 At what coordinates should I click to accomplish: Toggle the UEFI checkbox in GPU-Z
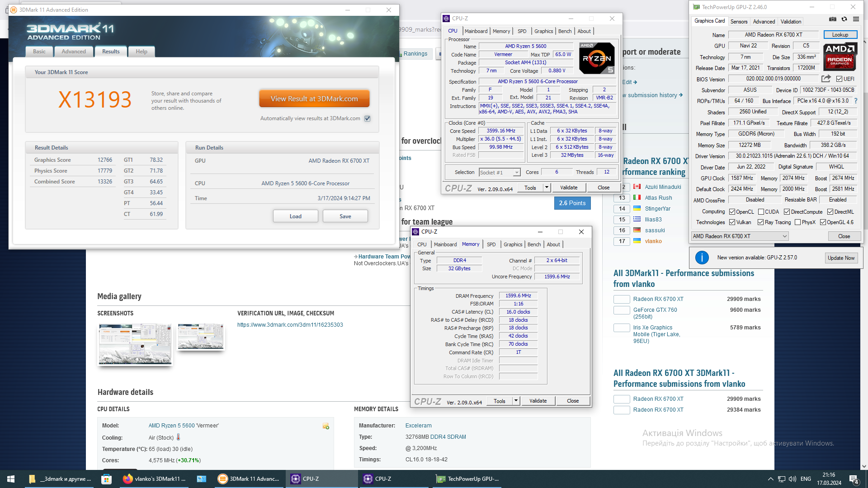(839, 79)
